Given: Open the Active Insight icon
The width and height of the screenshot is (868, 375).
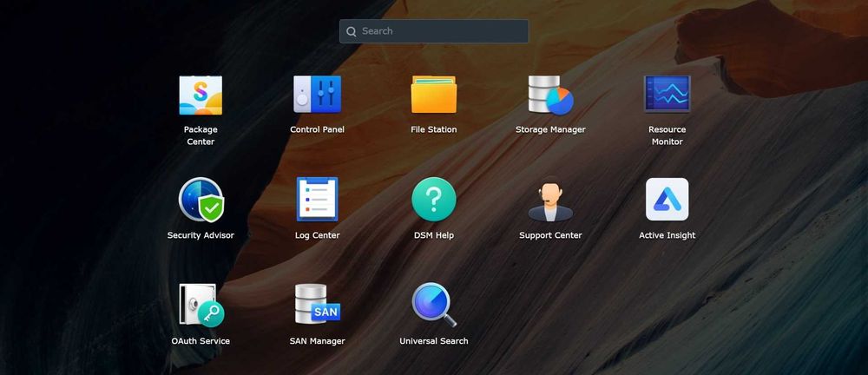Looking at the screenshot, I should [x=667, y=200].
